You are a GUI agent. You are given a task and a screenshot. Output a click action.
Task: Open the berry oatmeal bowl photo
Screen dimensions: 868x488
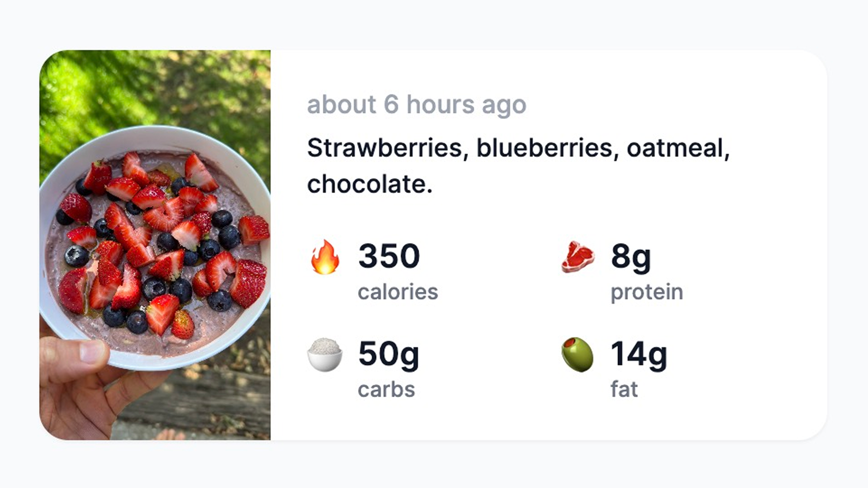pos(155,245)
